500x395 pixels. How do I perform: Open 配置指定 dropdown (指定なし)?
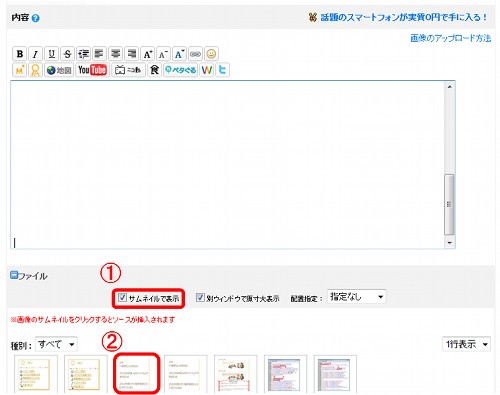tap(357, 297)
